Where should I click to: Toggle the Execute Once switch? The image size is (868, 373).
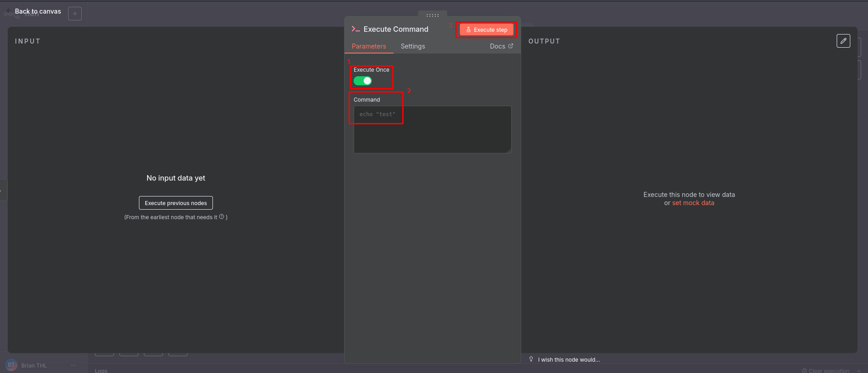363,81
